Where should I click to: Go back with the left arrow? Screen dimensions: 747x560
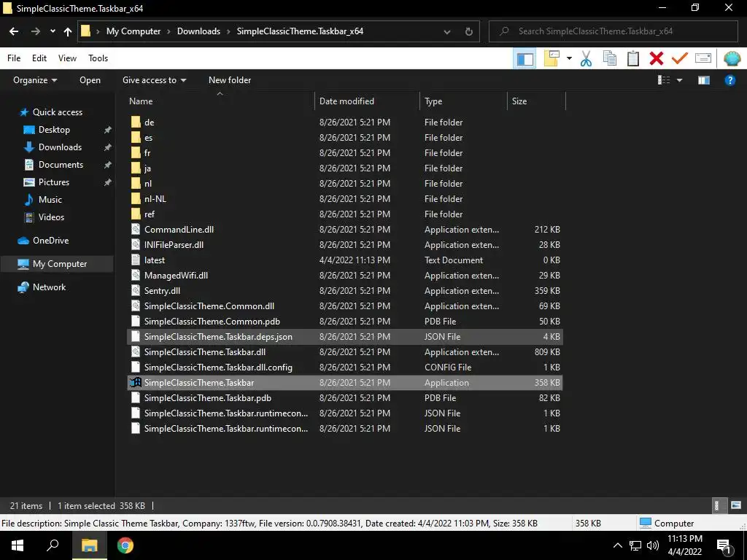[x=14, y=31]
